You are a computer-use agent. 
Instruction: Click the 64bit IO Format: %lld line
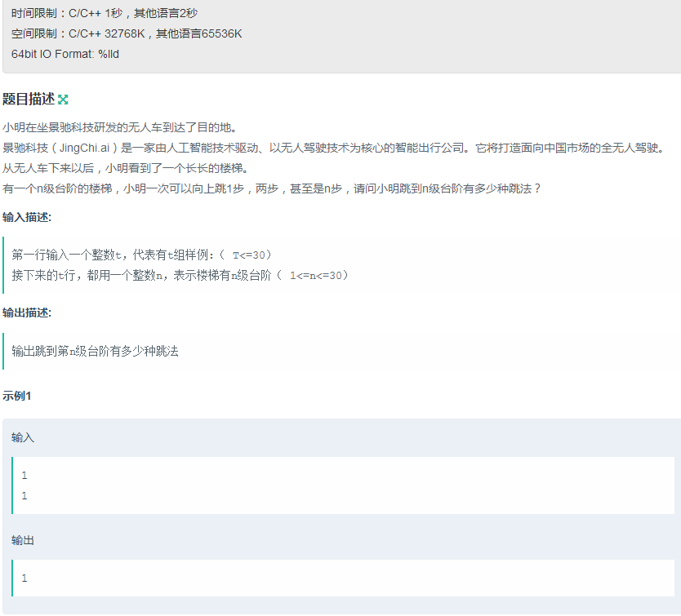click(65, 55)
